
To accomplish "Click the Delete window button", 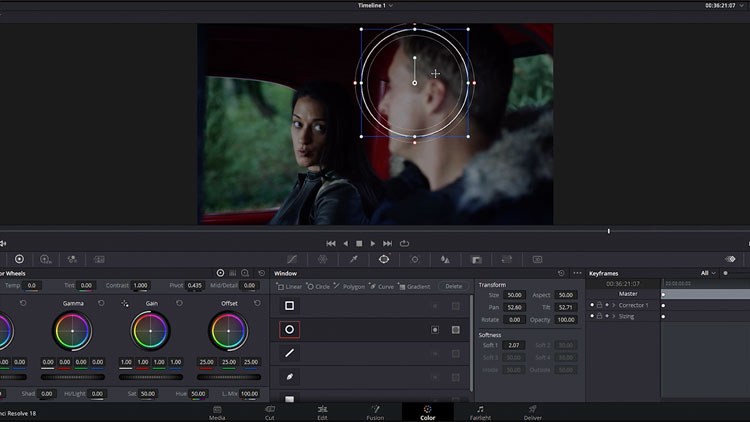I will coord(453,286).
